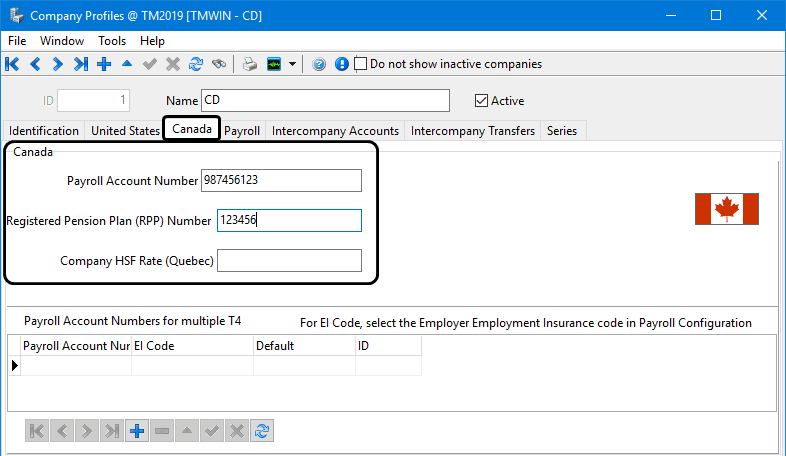786x456 pixels.
Task: Click the Payroll Account Number field
Action: 281,180
